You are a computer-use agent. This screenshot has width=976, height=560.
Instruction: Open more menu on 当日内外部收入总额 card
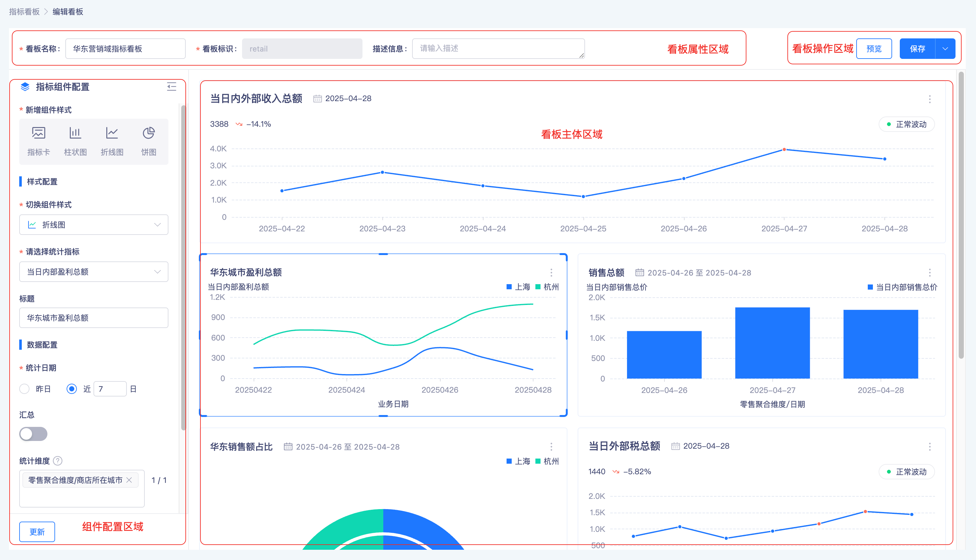(930, 99)
